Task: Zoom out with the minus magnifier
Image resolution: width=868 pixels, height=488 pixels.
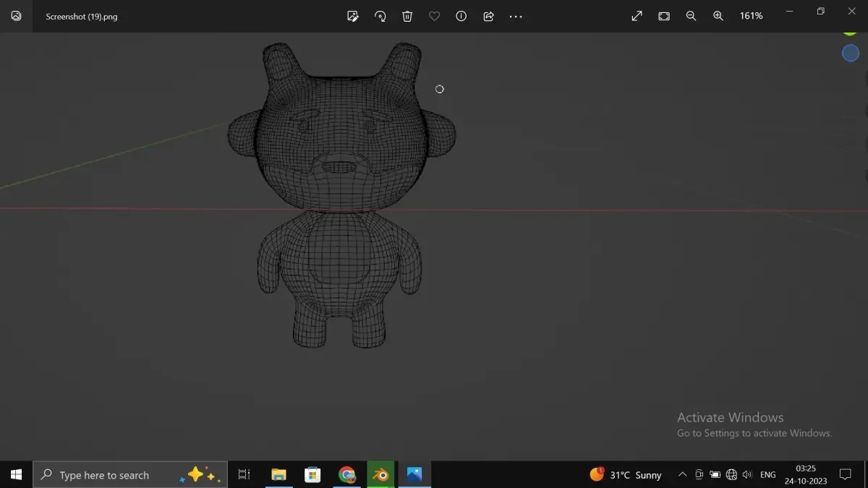Action: tap(691, 16)
